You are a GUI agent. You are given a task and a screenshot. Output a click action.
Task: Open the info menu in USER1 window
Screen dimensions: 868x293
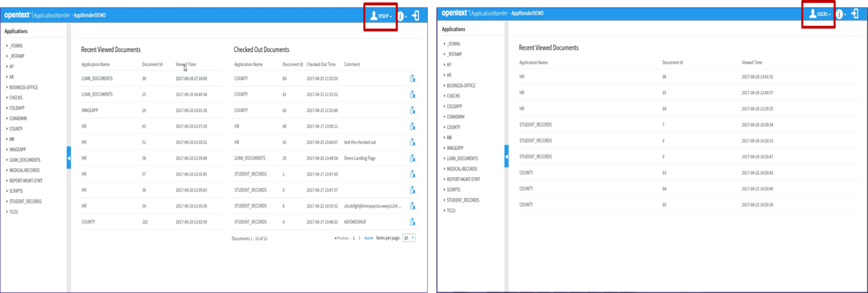point(840,14)
